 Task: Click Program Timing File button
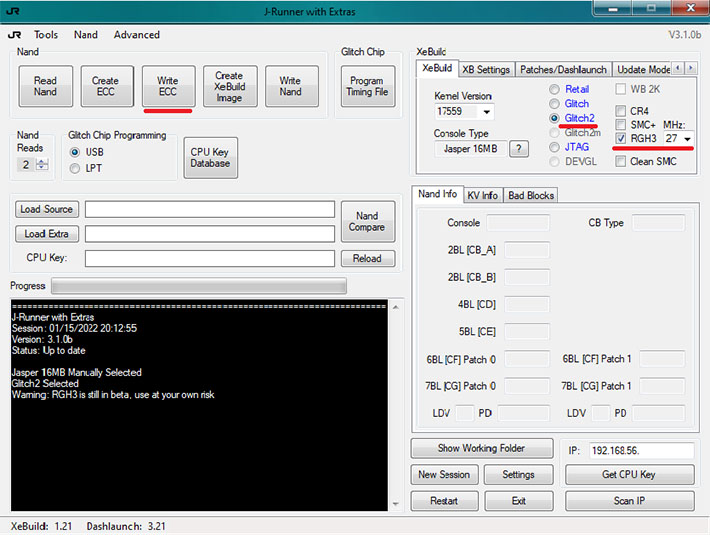click(x=368, y=86)
